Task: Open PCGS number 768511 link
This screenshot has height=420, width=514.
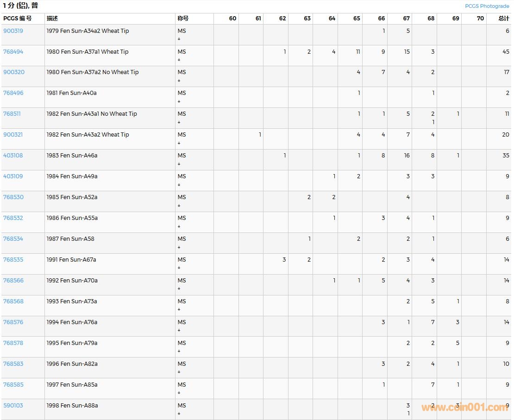Action: [x=12, y=114]
